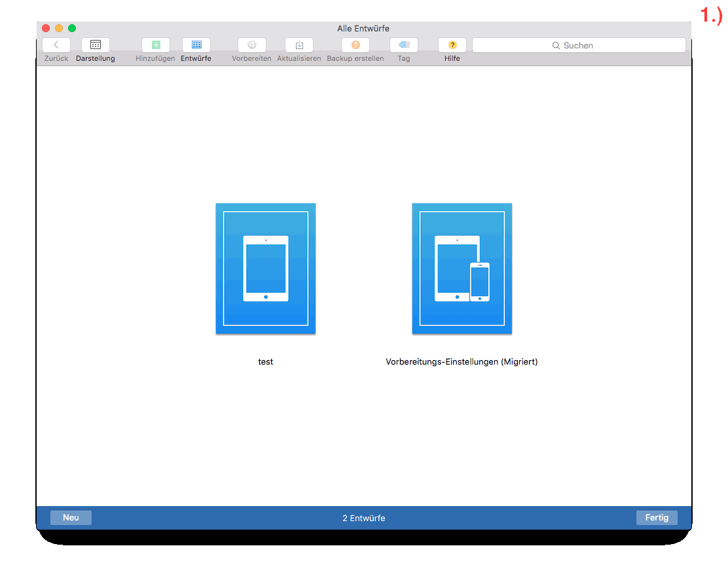Click the Hinzufügen plus icon
The height and width of the screenshot is (582, 728).
[x=156, y=45]
